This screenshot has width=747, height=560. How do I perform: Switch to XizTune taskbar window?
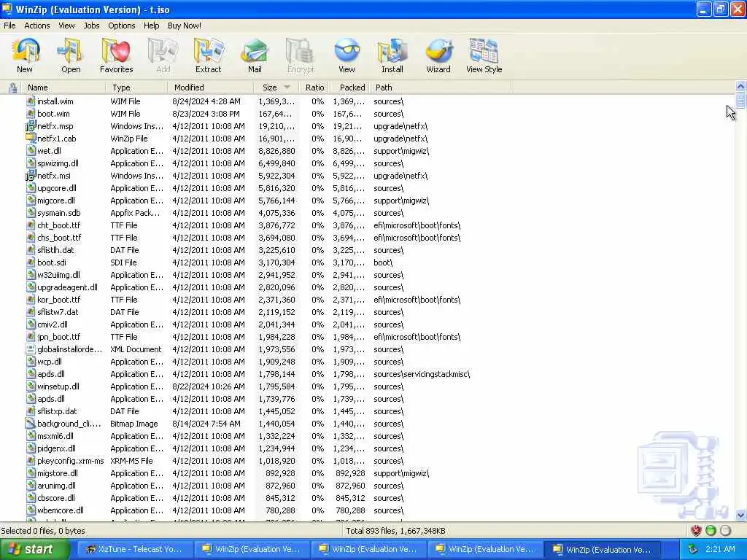coord(135,549)
